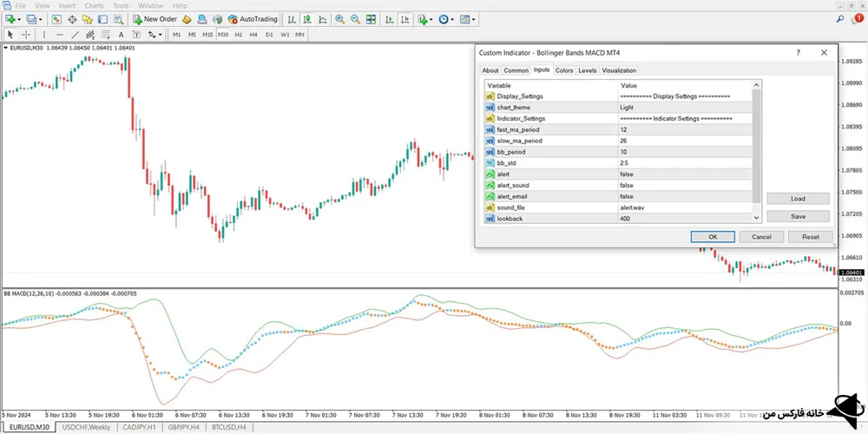Click the search magnifier at top right
Viewport: 868px width, 434px height.
coord(840,19)
